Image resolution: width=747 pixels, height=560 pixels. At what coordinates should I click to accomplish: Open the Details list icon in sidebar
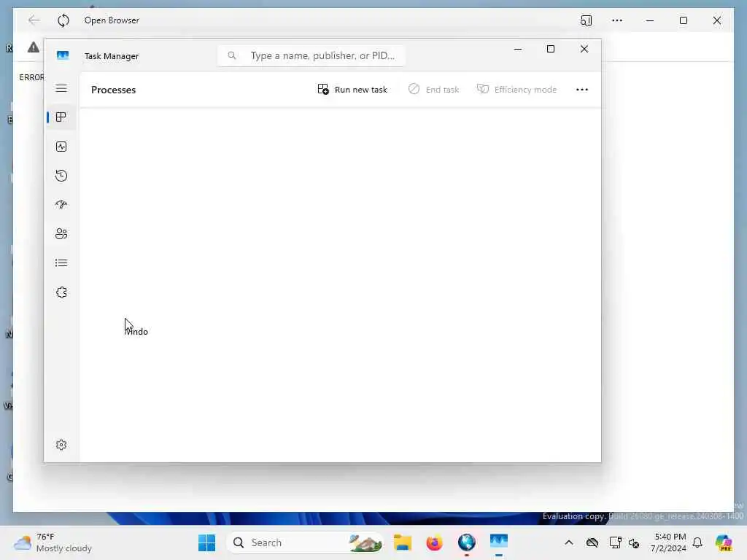61,262
